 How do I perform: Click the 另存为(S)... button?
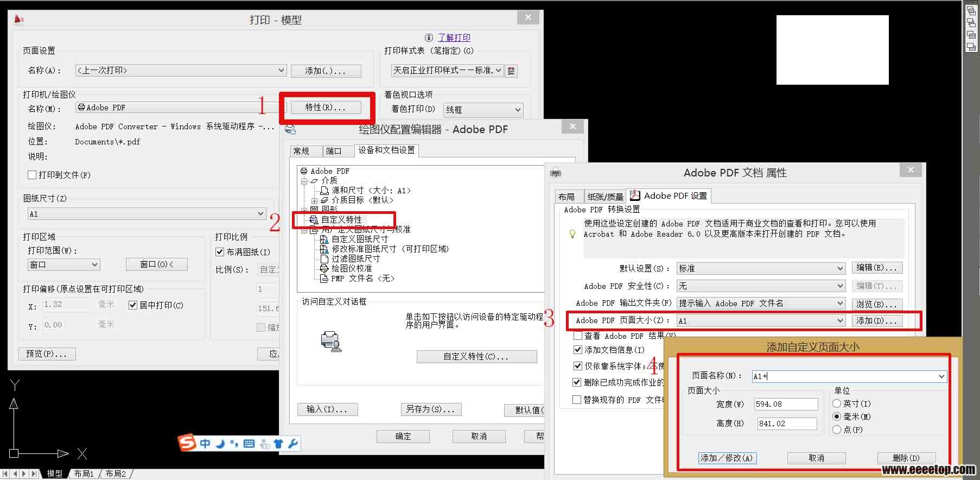click(431, 409)
